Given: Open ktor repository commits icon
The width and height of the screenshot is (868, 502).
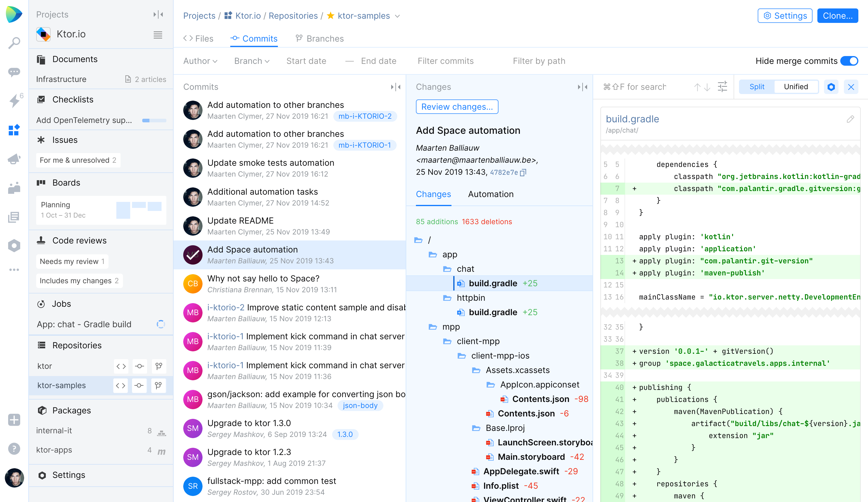Looking at the screenshot, I should click(x=140, y=366).
